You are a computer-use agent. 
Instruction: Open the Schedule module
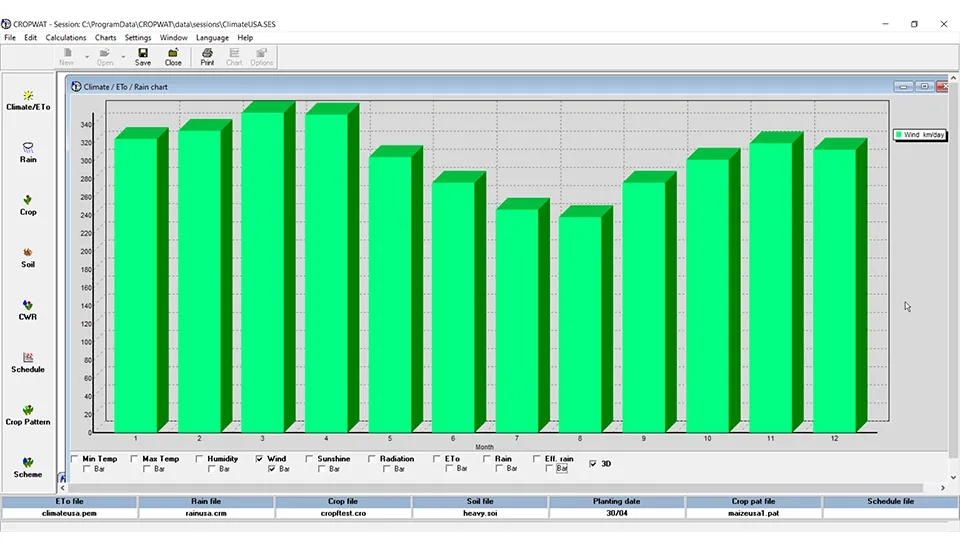point(28,361)
